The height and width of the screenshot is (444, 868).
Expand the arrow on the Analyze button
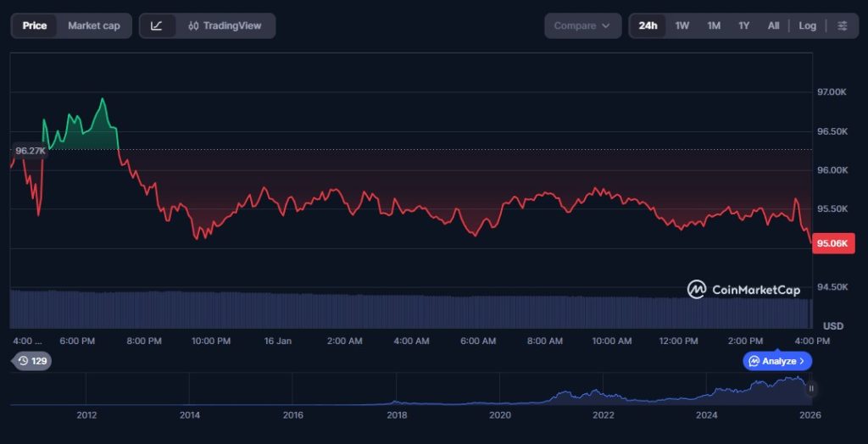click(802, 361)
